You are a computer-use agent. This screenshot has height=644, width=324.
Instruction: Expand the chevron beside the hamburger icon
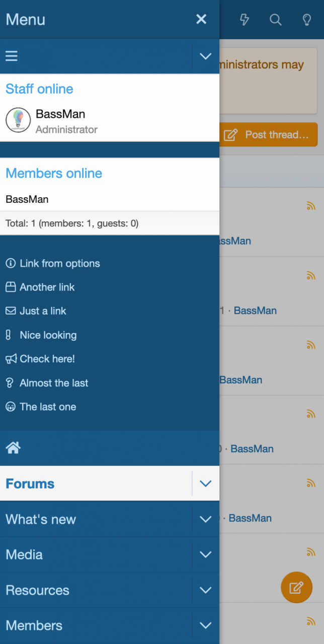click(x=206, y=56)
